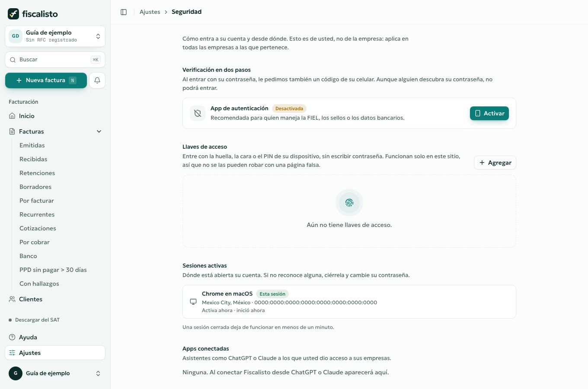Screen dimensions: 588x389
Task: Open the company switcher Guía de ejemplo
Action: coord(55,36)
